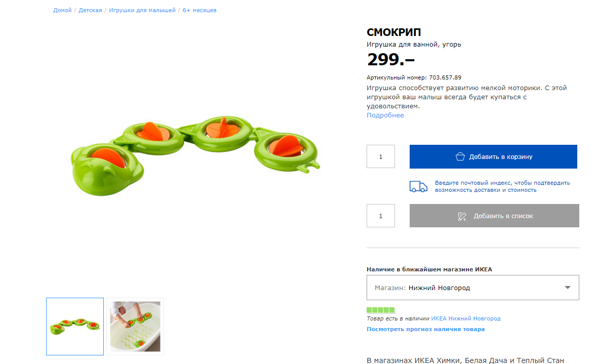Focus the quantity field beside list button

coord(380,216)
